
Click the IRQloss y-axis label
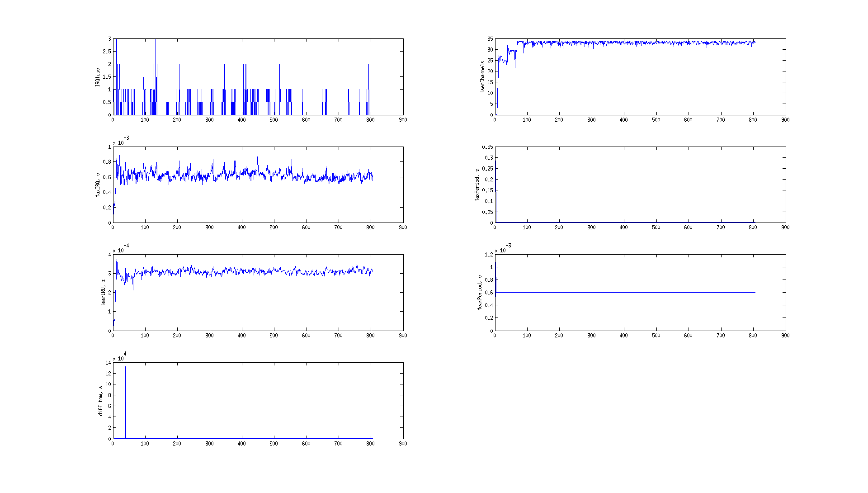[97, 77]
